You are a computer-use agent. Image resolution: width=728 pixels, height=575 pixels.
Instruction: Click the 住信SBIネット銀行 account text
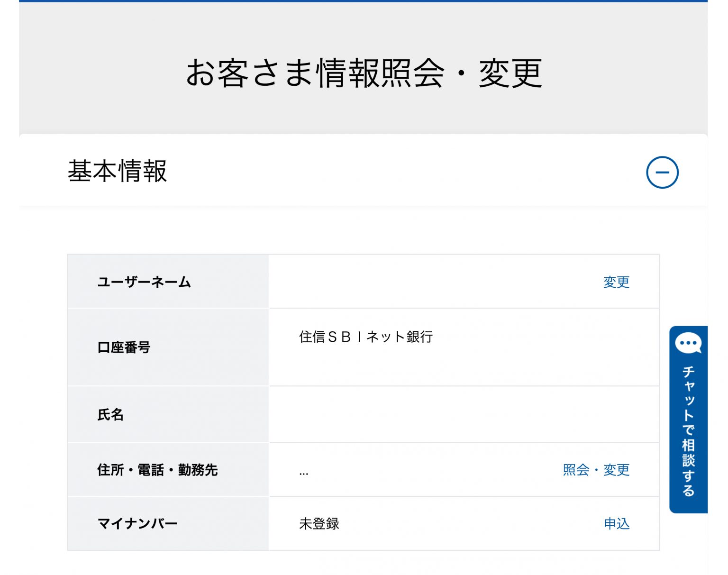(365, 337)
